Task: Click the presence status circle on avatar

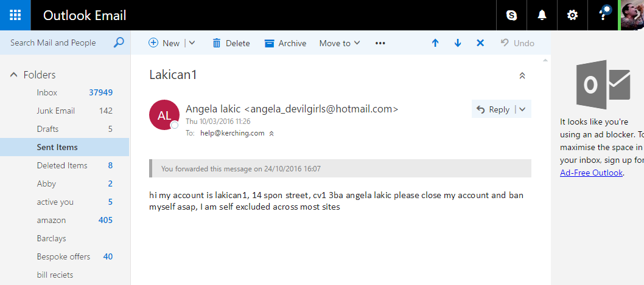Action: point(175,125)
